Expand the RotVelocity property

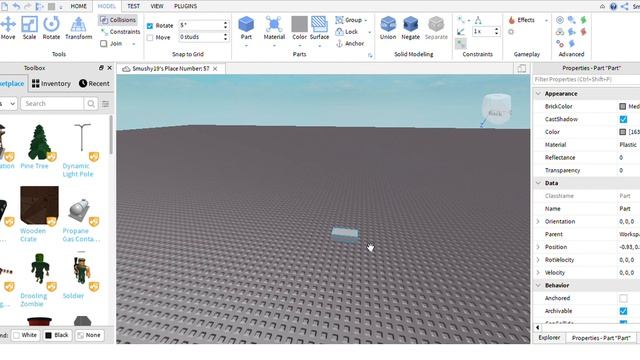(538, 260)
